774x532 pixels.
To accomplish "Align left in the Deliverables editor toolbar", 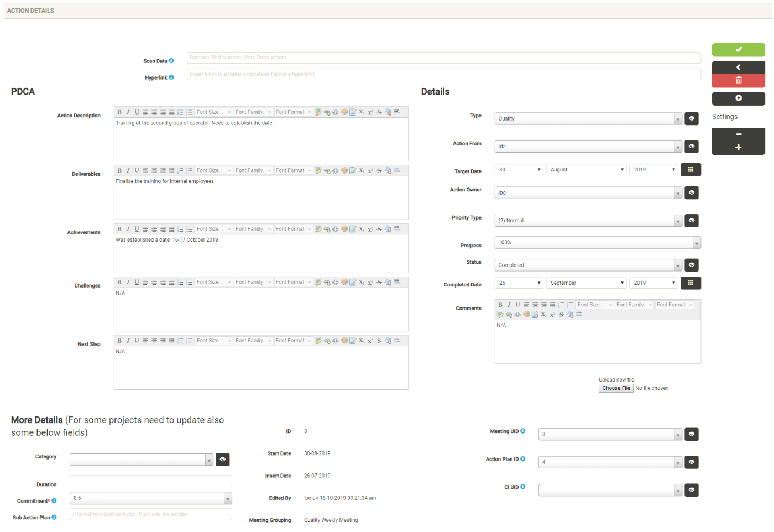I will coord(145,171).
